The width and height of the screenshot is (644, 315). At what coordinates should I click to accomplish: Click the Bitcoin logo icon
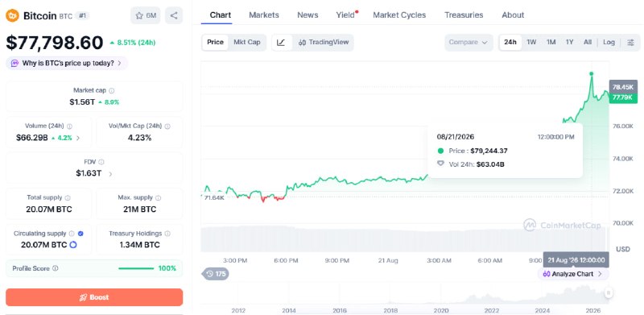click(x=12, y=15)
